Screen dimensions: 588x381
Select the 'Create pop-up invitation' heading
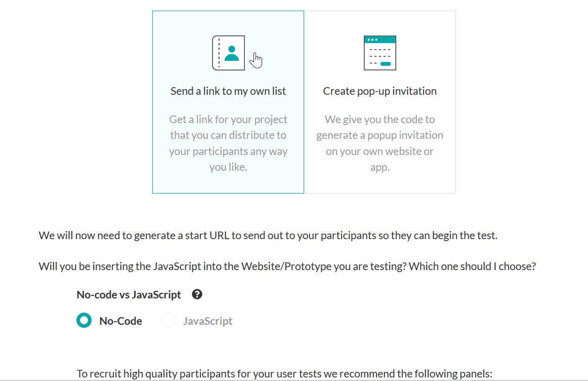(380, 91)
